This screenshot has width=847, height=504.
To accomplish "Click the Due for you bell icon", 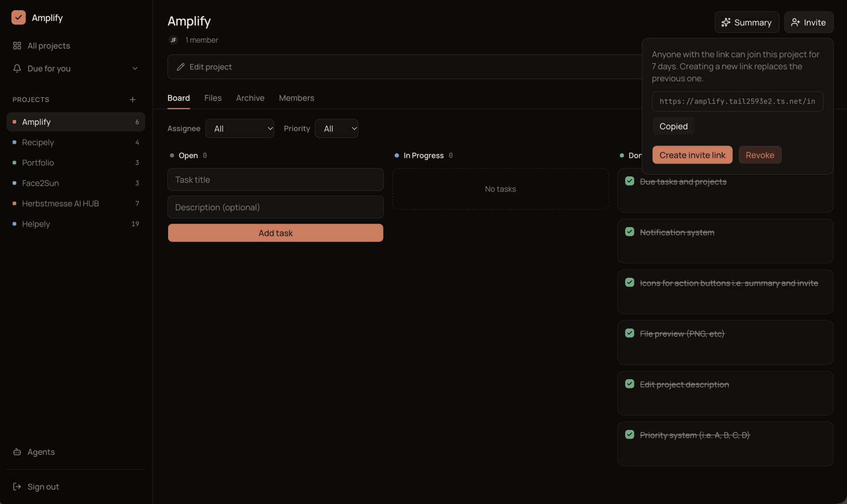I will [x=17, y=68].
